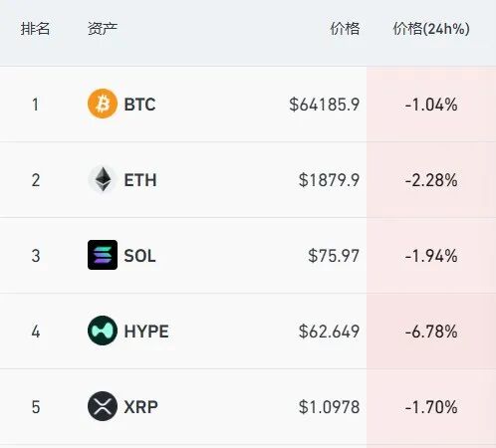Screen dimensions: 496x448
Task: Click the XRP price $1.0978
Action: (329, 407)
